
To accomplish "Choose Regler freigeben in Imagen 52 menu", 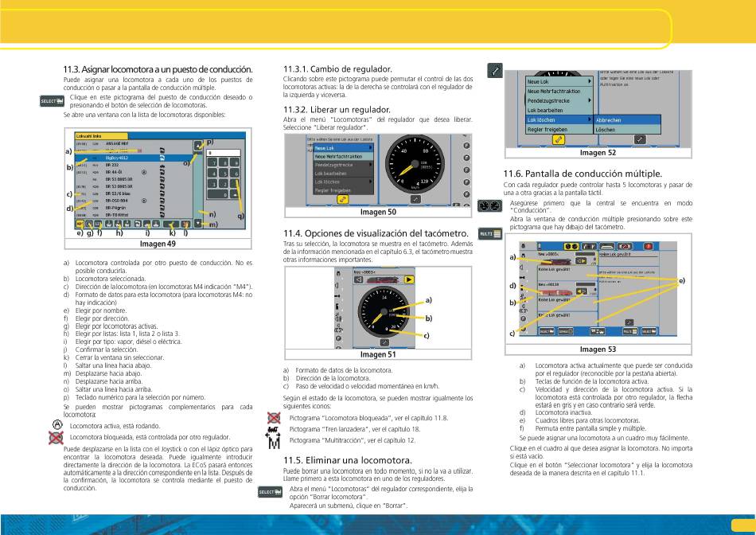I will tap(559, 129).
